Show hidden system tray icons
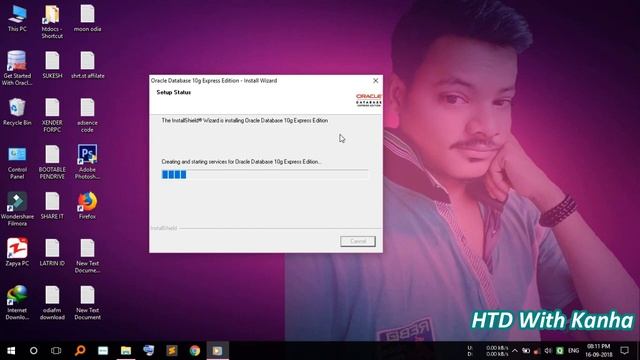The height and width of the screenshot is (360, 640). pyautogui.click(x=515, y=351)
